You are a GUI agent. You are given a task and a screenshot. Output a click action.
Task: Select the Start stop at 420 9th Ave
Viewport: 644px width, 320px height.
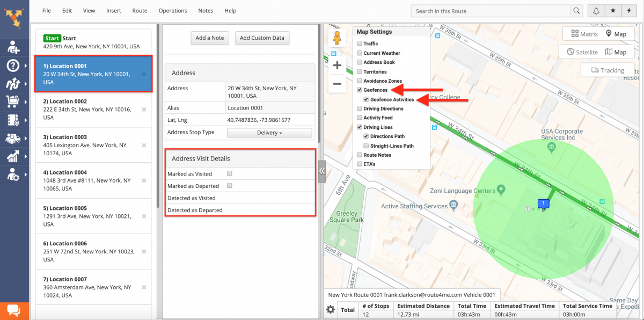(93, 42)
